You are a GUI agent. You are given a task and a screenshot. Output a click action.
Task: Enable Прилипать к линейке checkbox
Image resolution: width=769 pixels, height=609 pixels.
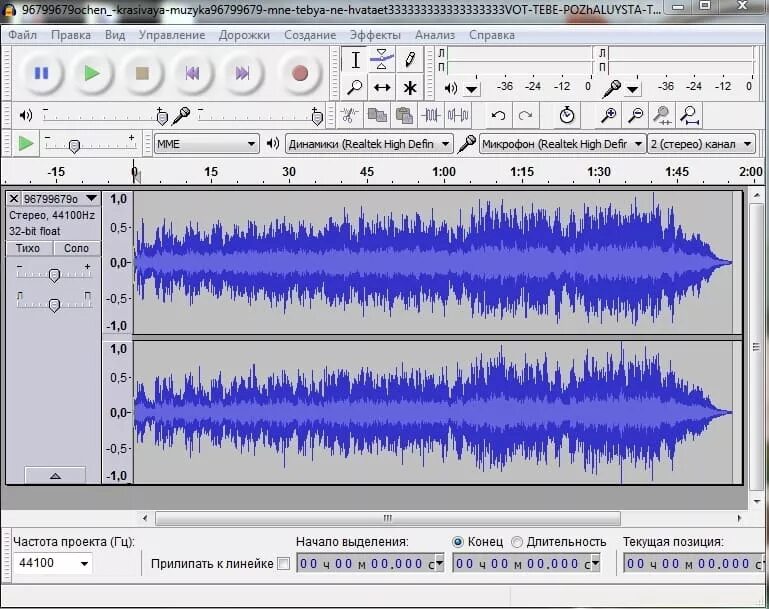tap(283, 564)
